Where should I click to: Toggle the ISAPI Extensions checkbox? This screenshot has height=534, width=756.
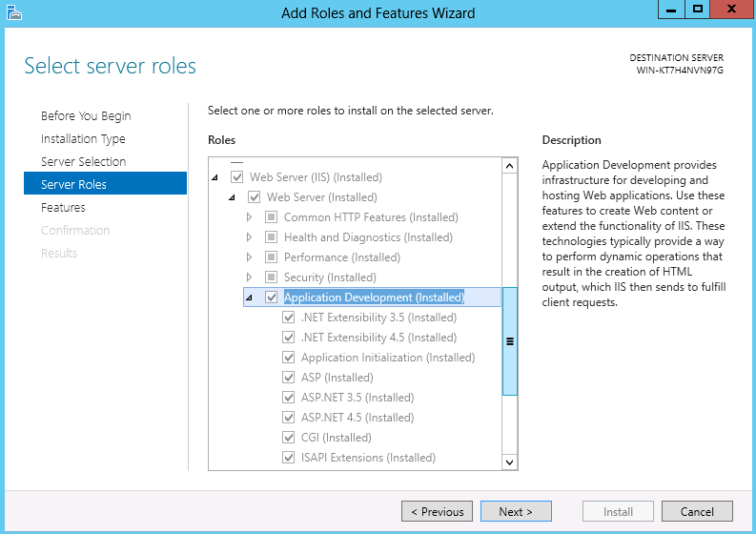[x=288, y=458]
